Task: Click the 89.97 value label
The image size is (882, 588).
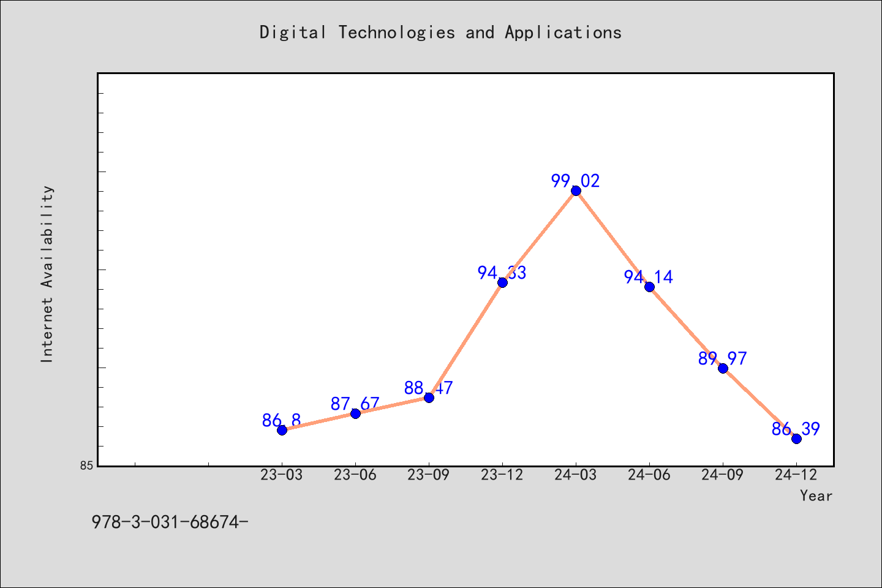Action: click(723, 358)
